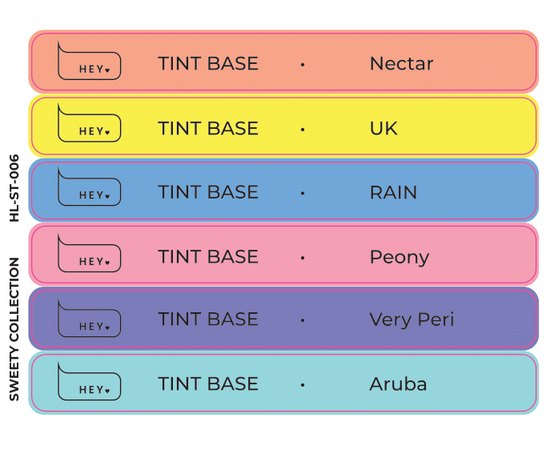Click the HL-ST-006 vertical code label
This screenshot has width=550, height=450.
[14, 188]
